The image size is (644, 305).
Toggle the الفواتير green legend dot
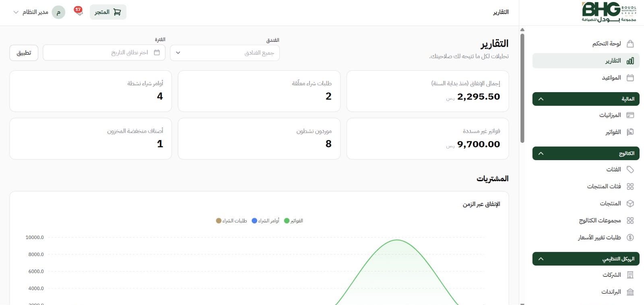coord(287,221)
